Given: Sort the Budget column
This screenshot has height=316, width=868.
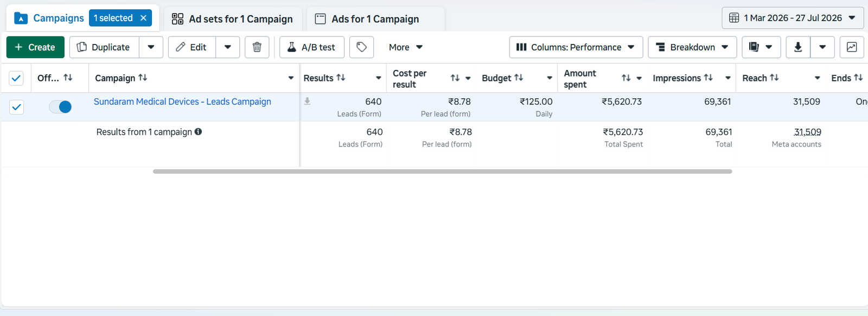Looking at the screenshot, I should [x=519, y=78].
